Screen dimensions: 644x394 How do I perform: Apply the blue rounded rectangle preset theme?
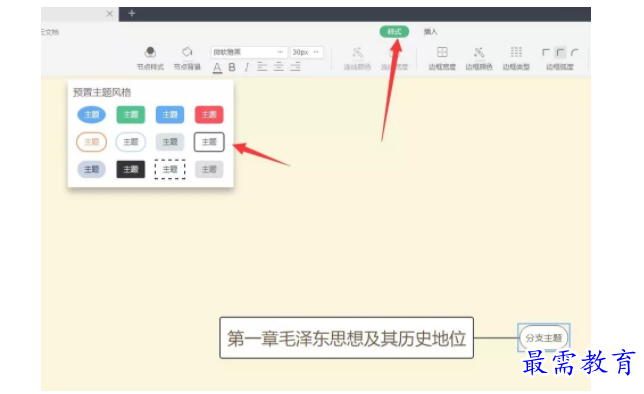pyautogui.click(x=170, y=115)
